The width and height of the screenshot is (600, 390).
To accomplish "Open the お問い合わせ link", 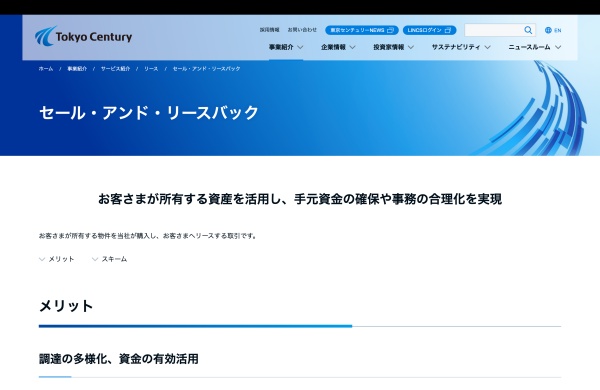I will [302, 30].
